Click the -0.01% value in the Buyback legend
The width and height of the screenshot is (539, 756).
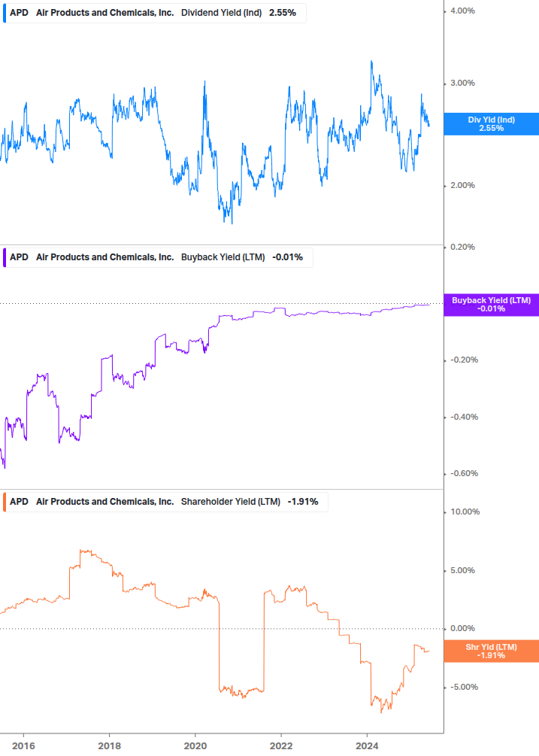pos(288,257)
